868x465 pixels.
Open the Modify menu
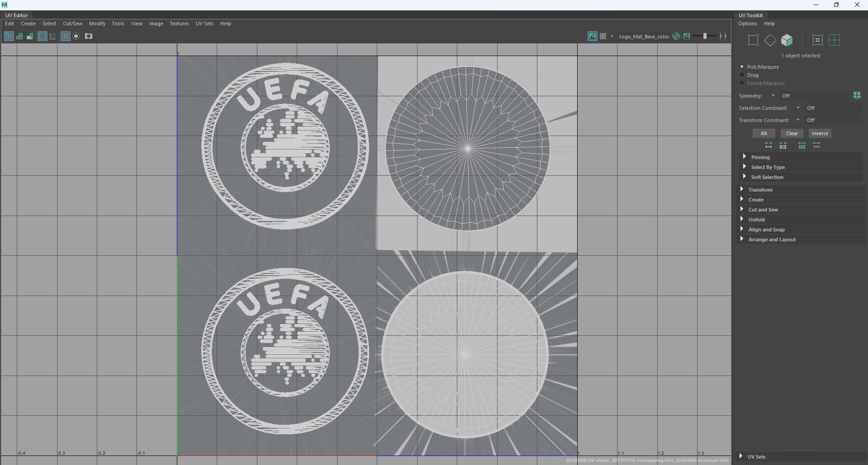click(x=97, y=23)
